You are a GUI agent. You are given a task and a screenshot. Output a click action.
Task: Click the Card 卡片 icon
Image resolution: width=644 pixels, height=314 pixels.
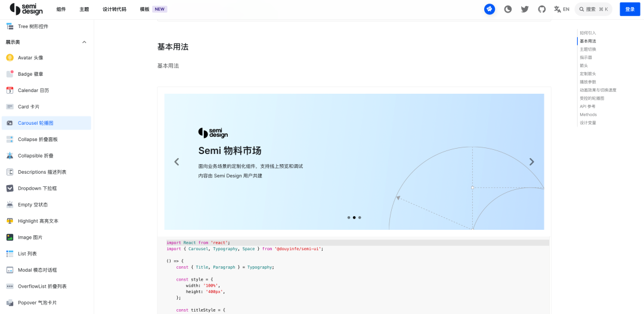point(10,106)
